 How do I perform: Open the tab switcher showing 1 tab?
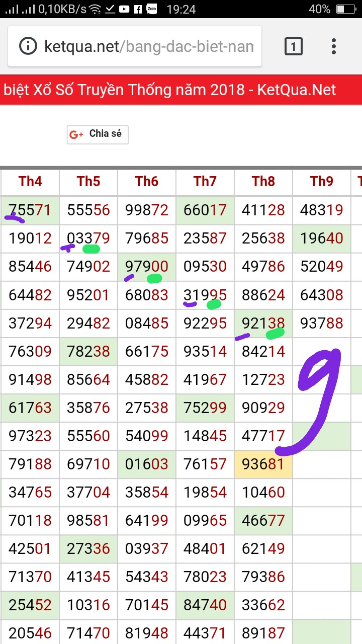click(x=294, y=47)
